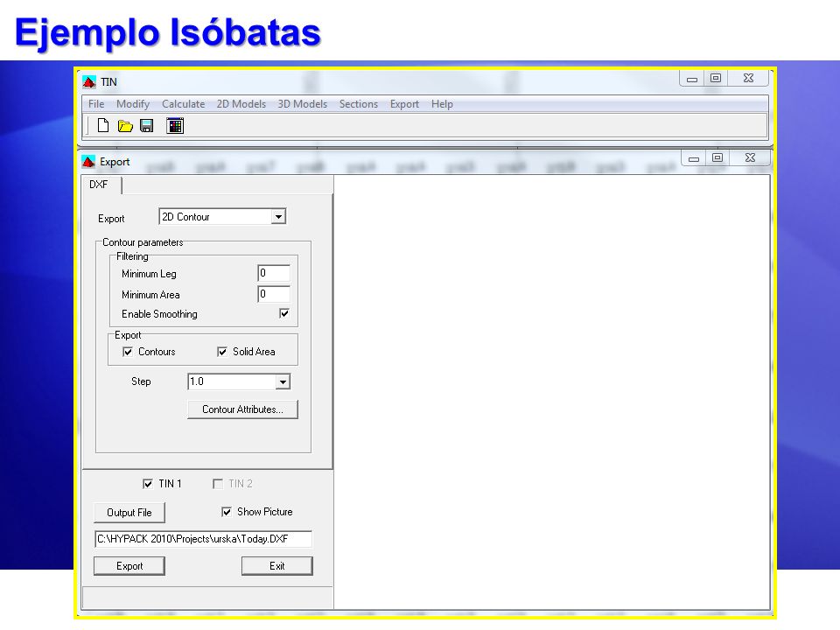Click the Open folder toolbar icon
Viewport: 840px width, 630px height.
pos(125,126)
